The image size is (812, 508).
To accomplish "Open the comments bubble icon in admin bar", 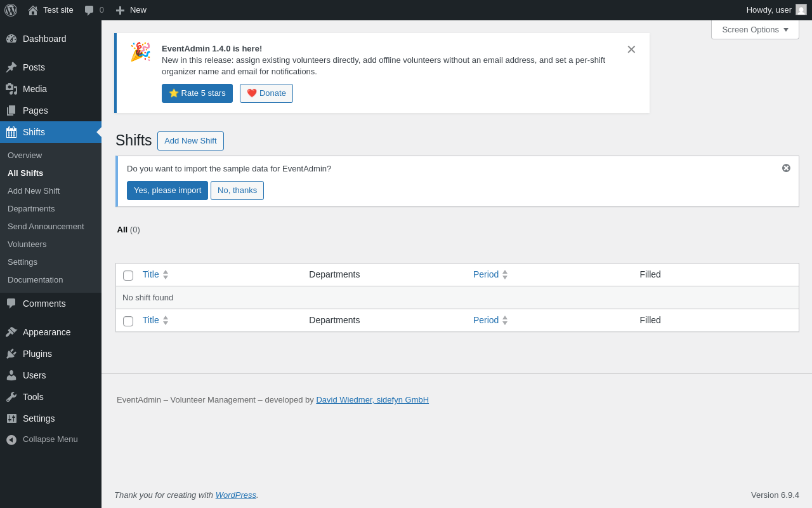I will 89,10.
